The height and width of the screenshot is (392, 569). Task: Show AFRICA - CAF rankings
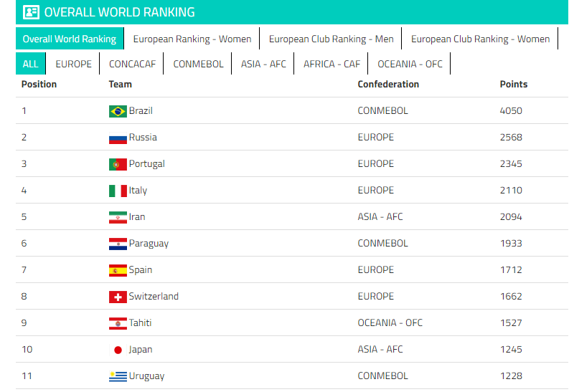pos(331,64)
